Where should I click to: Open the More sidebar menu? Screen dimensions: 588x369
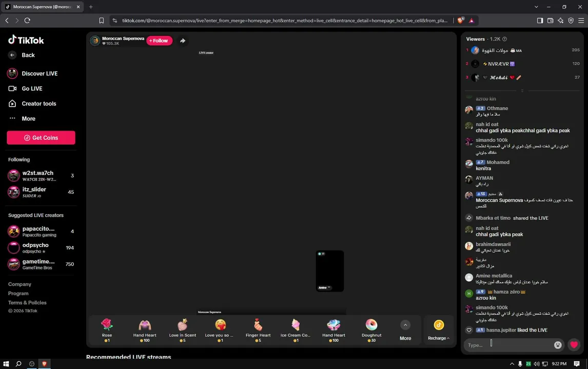(22, 118)
